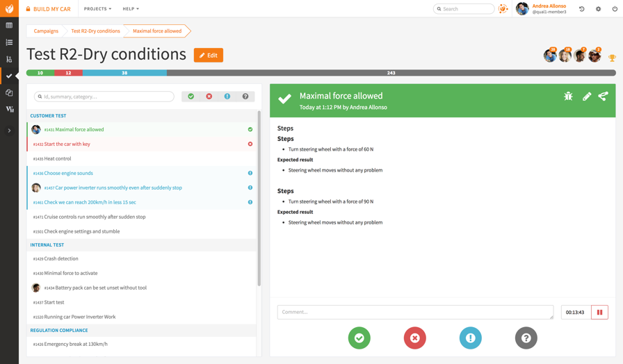This screenshot has height=364, width=623.
Task: Select test #1435 Heat control
Action: (141, 159)
